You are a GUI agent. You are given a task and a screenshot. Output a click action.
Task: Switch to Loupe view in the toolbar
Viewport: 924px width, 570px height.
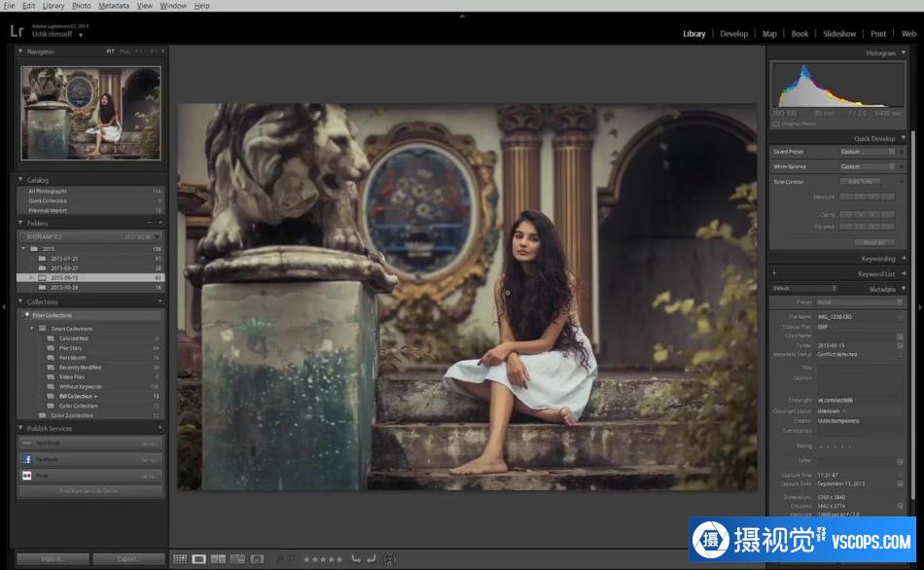(199, 558)
